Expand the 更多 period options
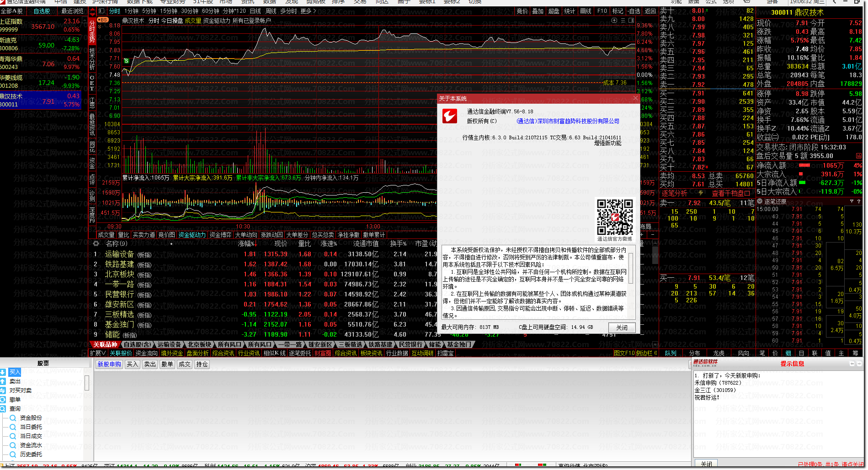868x470 pixels. point(308,11)
